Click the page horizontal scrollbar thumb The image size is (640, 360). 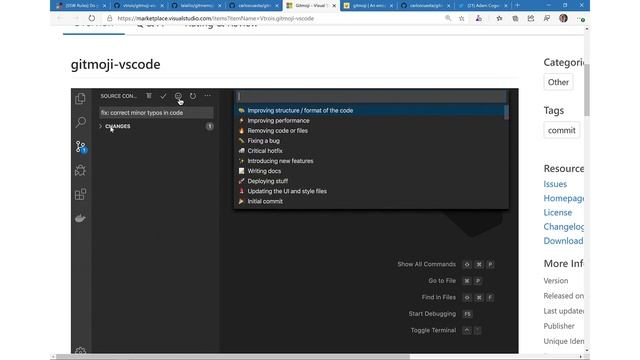pos(233,357)
